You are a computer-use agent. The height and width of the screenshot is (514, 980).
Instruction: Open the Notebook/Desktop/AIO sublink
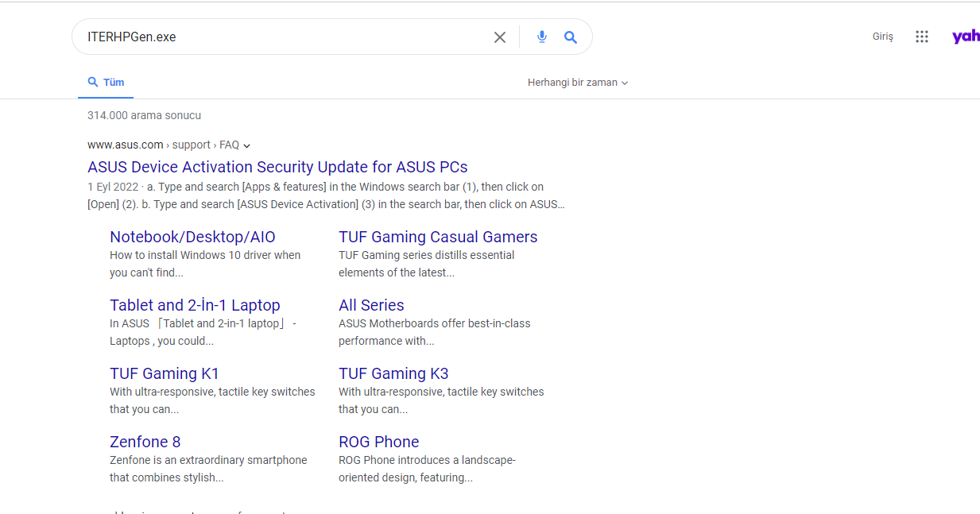[192, 237]
